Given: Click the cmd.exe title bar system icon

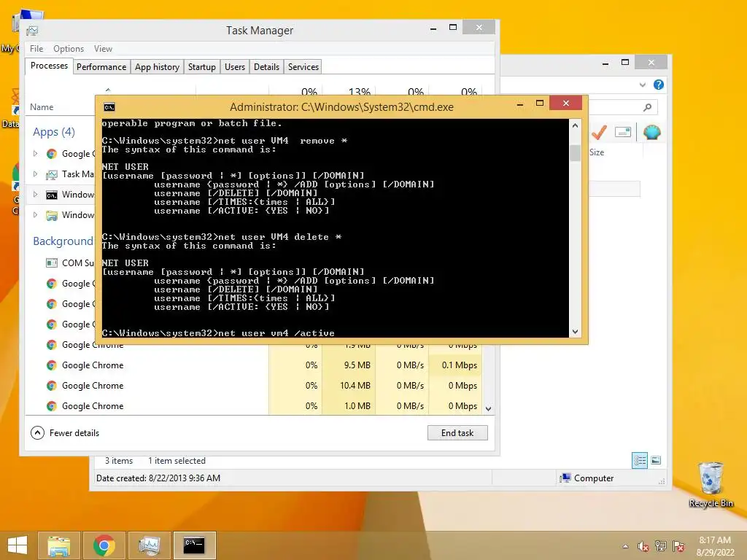Looking at the screenshot, I should (x=109, y=107).
